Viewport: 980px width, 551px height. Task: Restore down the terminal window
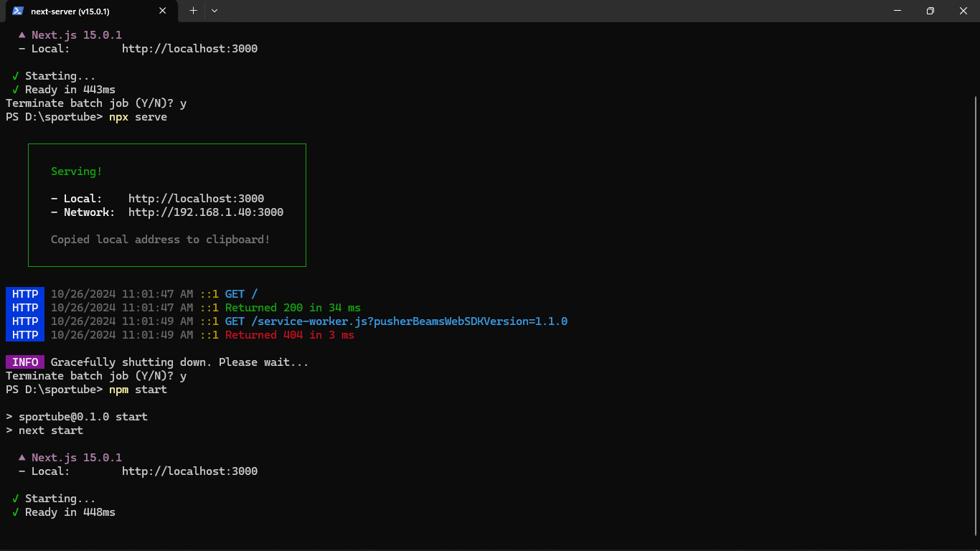(930, 11)
